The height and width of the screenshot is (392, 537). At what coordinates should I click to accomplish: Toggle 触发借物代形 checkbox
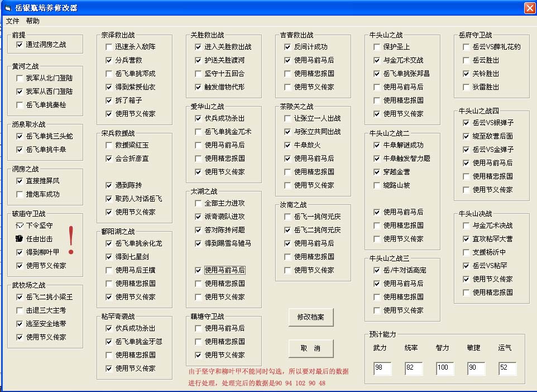tap(198, 87)
